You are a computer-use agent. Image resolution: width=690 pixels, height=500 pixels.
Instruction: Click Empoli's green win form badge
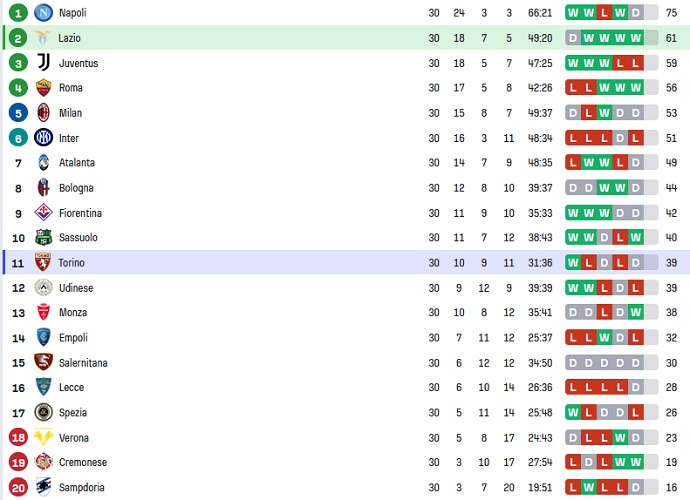604,338
